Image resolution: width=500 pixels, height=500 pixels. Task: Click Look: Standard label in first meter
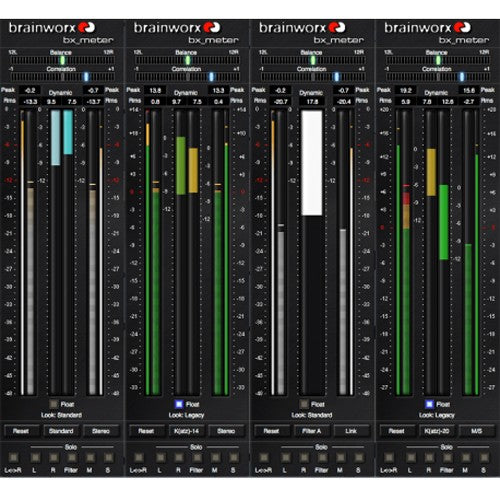coord(61,415)
